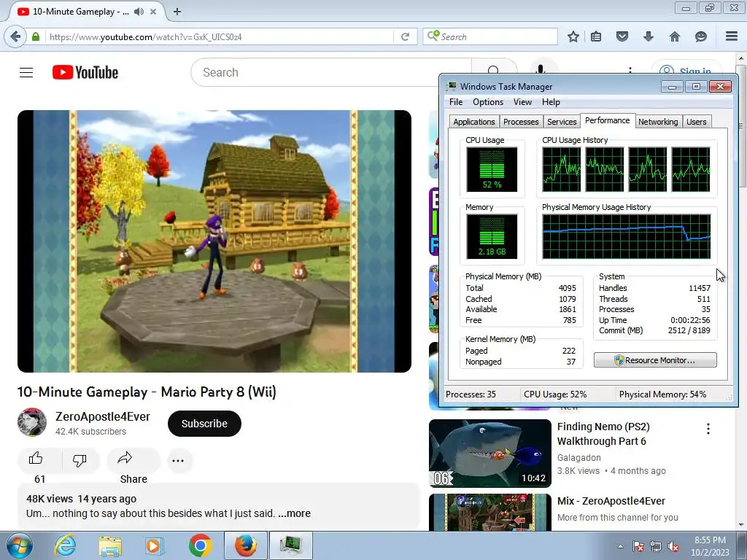Click the YouTube search field
The image size is (747, 560).
coord(331,72)
